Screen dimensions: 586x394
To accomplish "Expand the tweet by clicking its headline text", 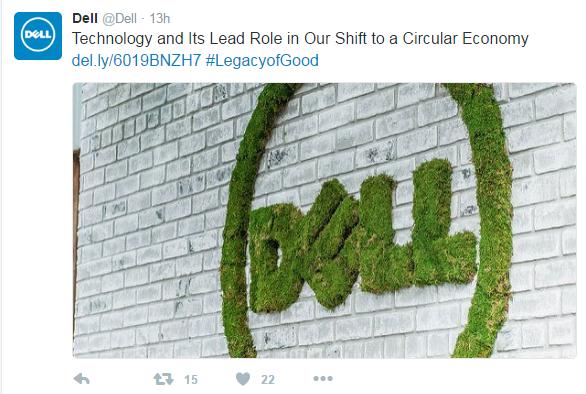I will (x=300, y=39).
